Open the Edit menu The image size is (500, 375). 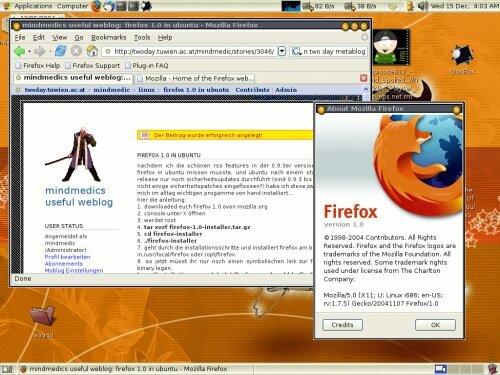(x=39, y=37)
